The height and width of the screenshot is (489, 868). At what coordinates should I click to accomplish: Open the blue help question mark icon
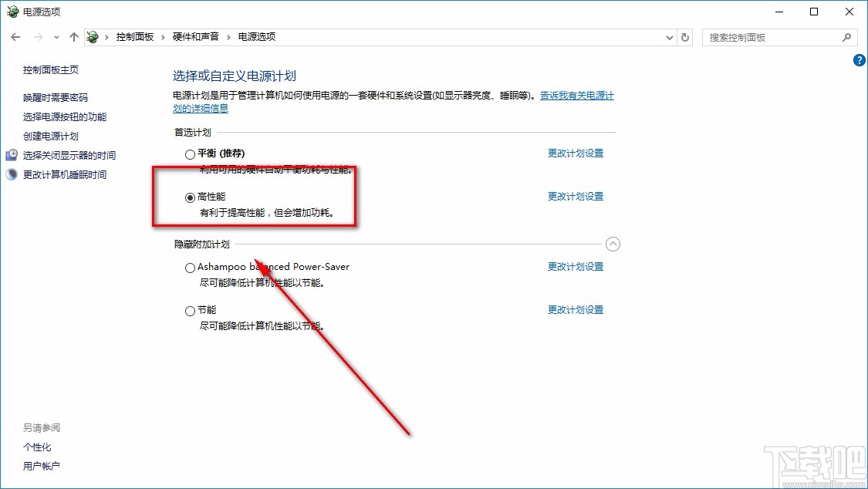point(859,60)
